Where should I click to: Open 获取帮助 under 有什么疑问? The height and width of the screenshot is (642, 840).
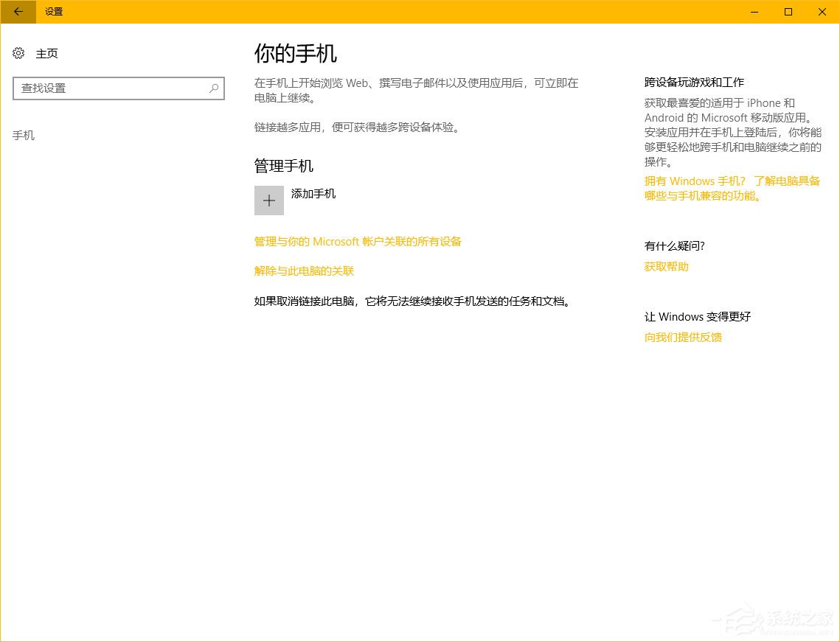click(666, 266)
